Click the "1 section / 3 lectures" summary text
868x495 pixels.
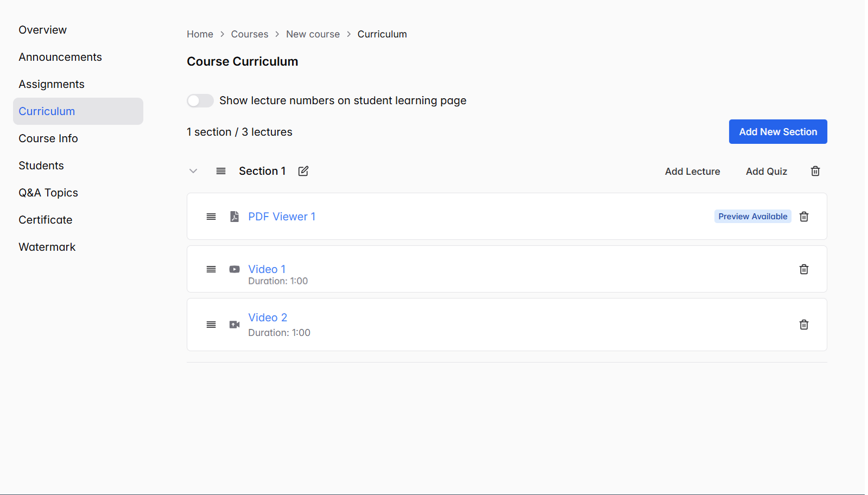click(x=239, y=132)
